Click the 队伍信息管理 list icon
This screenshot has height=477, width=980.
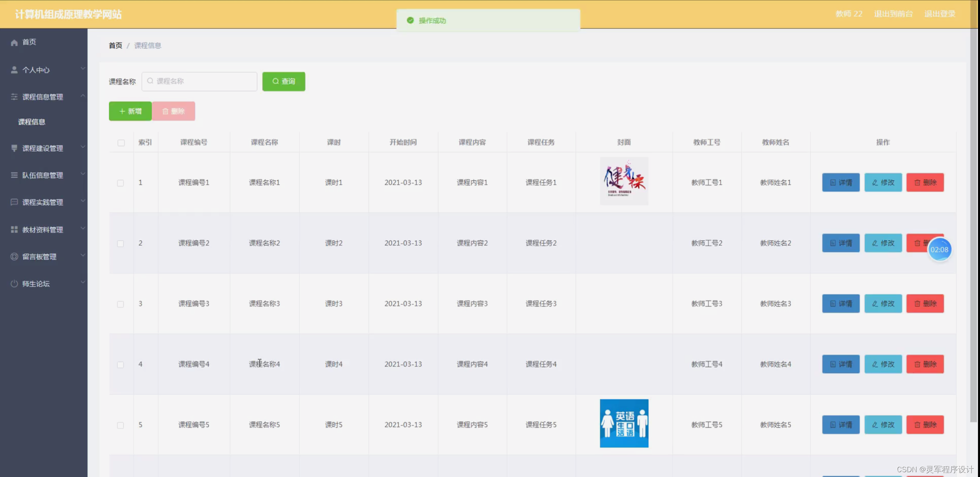(14, 175)
